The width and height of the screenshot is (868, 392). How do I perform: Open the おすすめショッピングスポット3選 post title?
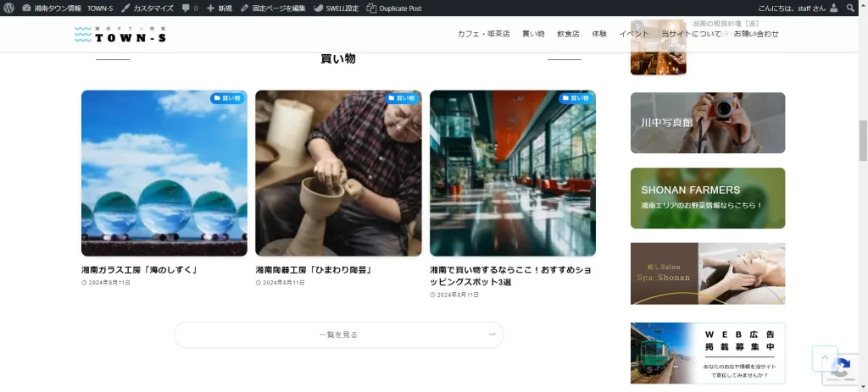click(509, 276)
